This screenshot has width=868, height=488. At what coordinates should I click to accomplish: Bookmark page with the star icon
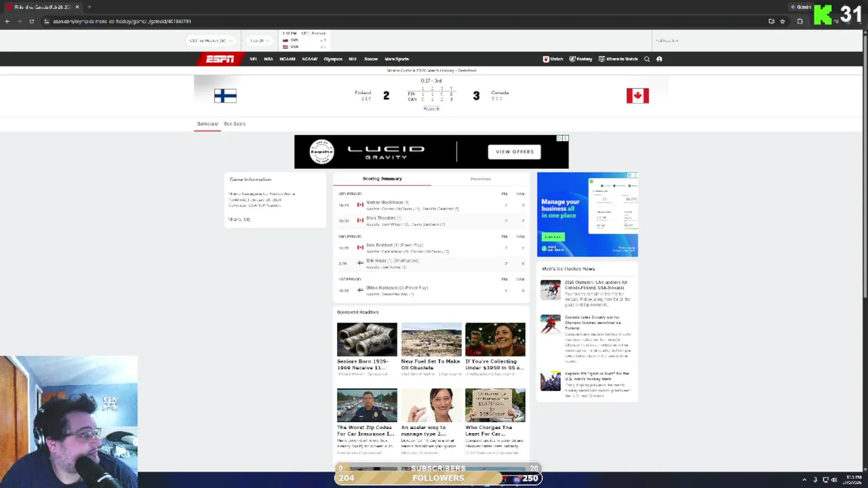(x=783, y=21)
